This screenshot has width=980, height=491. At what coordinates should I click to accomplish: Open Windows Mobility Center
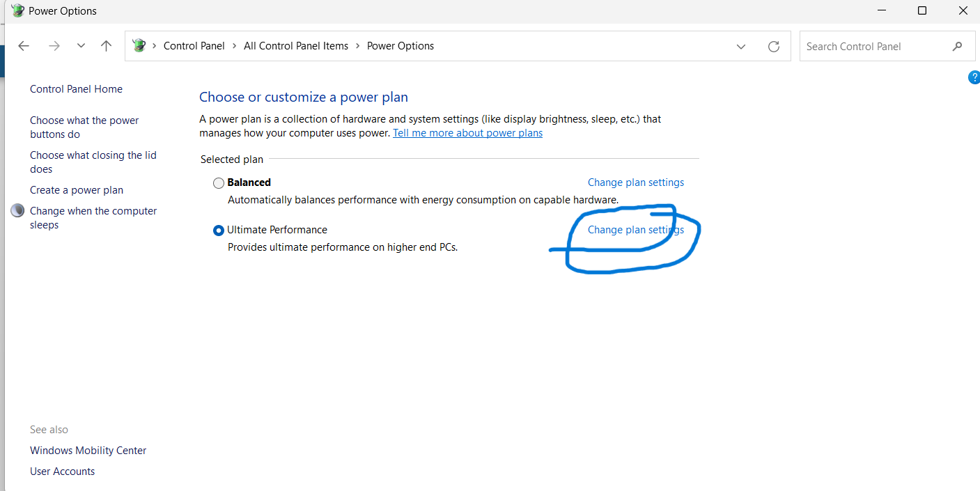pyautogui.click(x=88, y=451)
